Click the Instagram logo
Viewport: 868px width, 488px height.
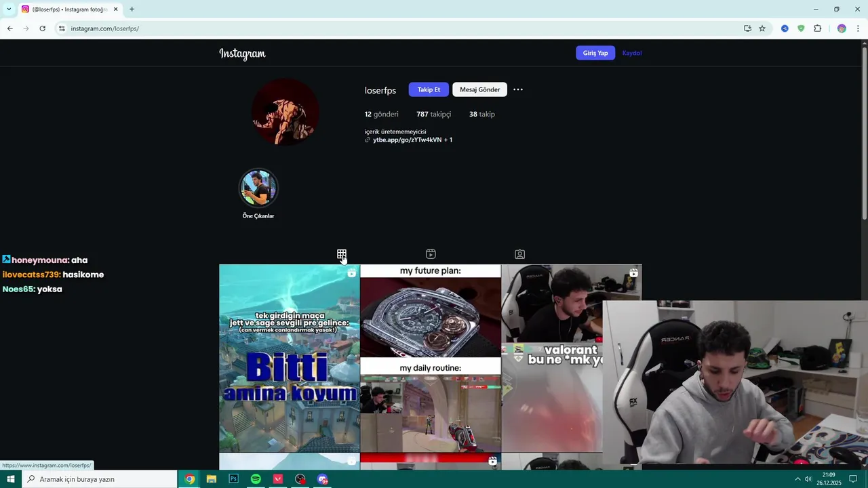coord(242,54)
